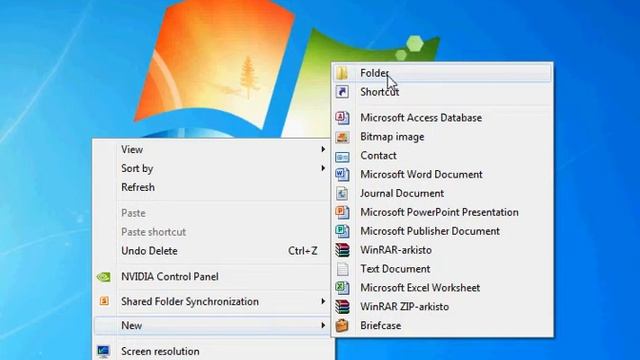The width and height of the screenshot is (640, 360).
Task: Select WinRAR ZIP-arkisto label
Action: tap(404, 307)
